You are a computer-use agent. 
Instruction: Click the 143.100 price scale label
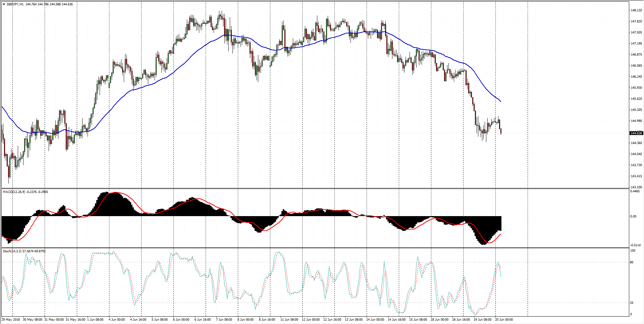(636, 187)
